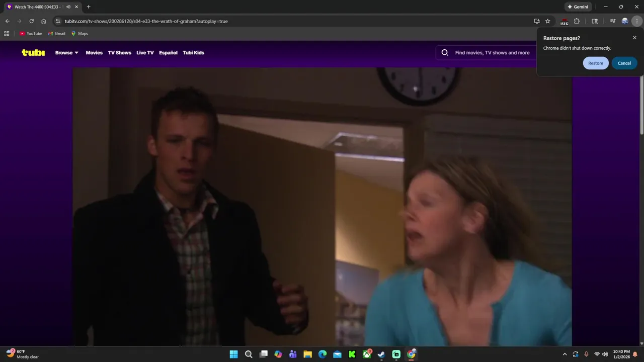Viewport: 644px width, 362px height.
Task: Select the Watch The 4400 tab
Action: tap(42, 7)
